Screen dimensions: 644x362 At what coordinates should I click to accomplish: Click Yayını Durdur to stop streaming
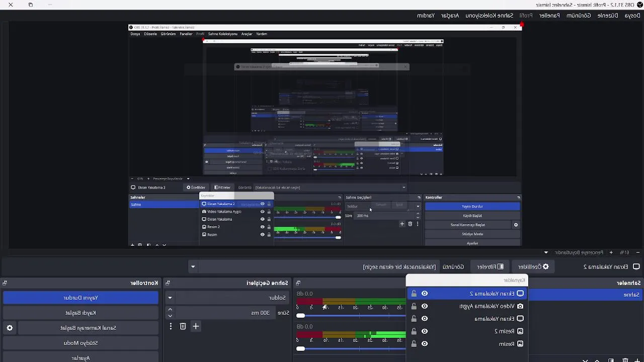click(80, 298)
